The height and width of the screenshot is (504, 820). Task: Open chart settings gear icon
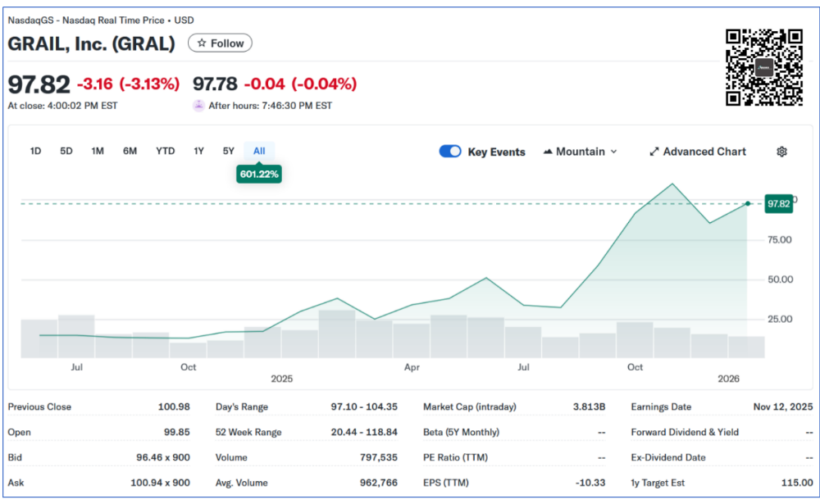(781, 152)
